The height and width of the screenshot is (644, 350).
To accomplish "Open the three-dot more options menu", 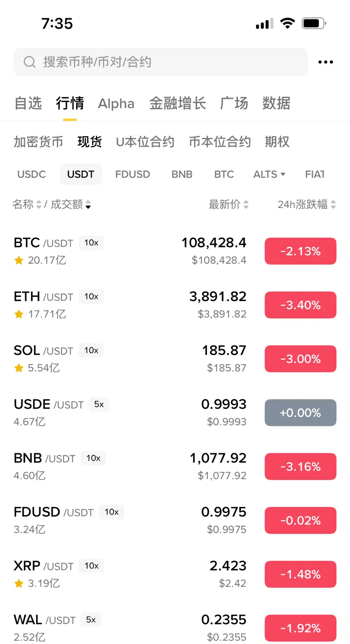I will 325,62.
